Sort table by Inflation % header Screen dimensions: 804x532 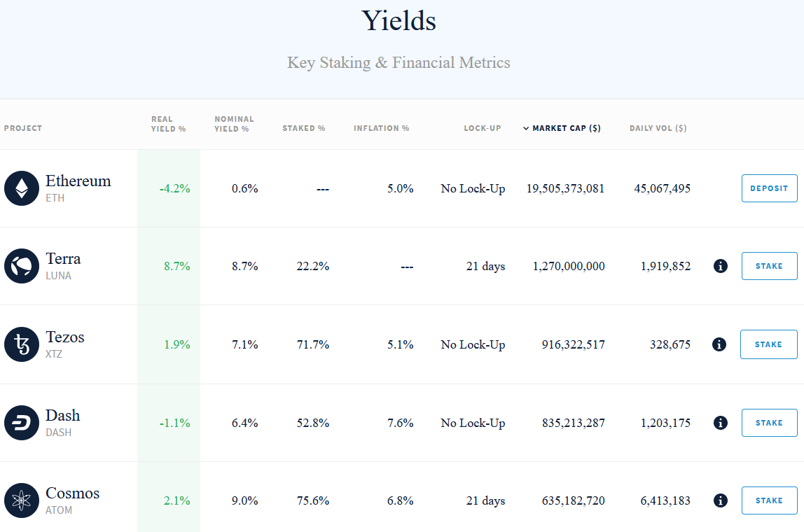(381, 128)
